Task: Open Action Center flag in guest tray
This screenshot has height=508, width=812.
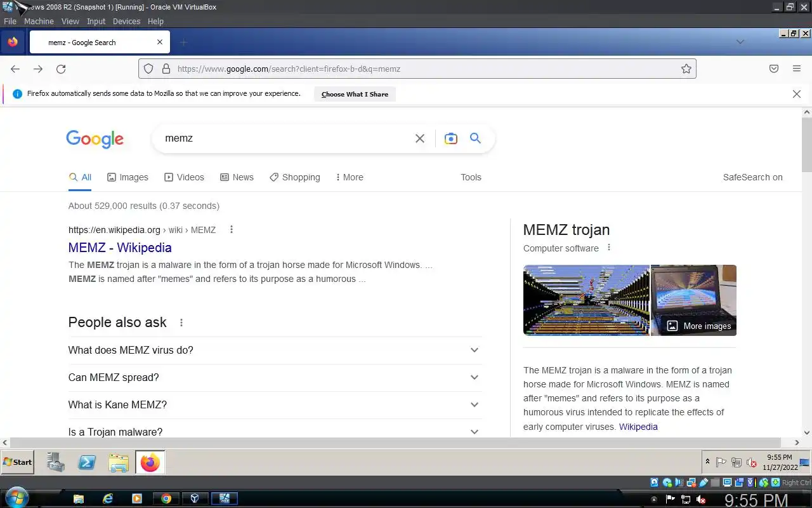Action: (721, 462)
